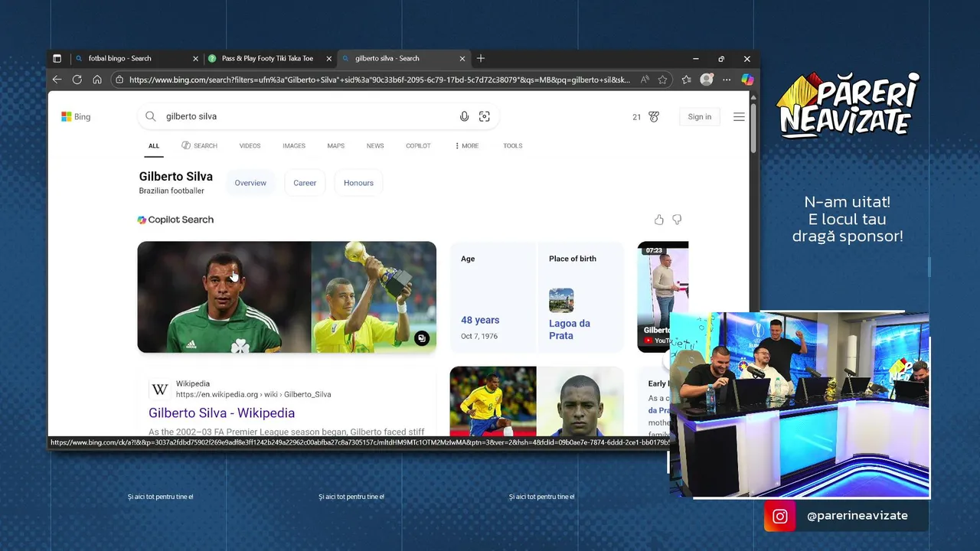Open the browser profile avatar
The width and height of the screenshot is (980, 551).
(707, 80)
